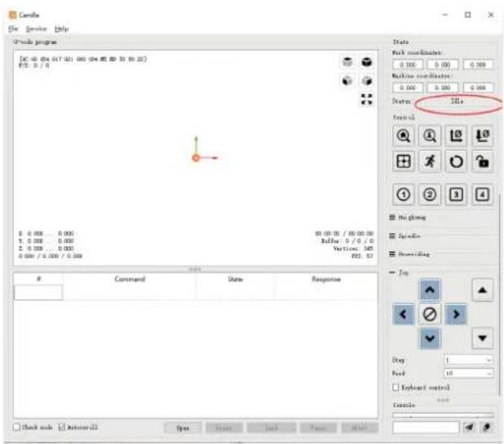Jog X axis left with left chevron
Screen dimensions: 504x444
(x=404, y=314)
